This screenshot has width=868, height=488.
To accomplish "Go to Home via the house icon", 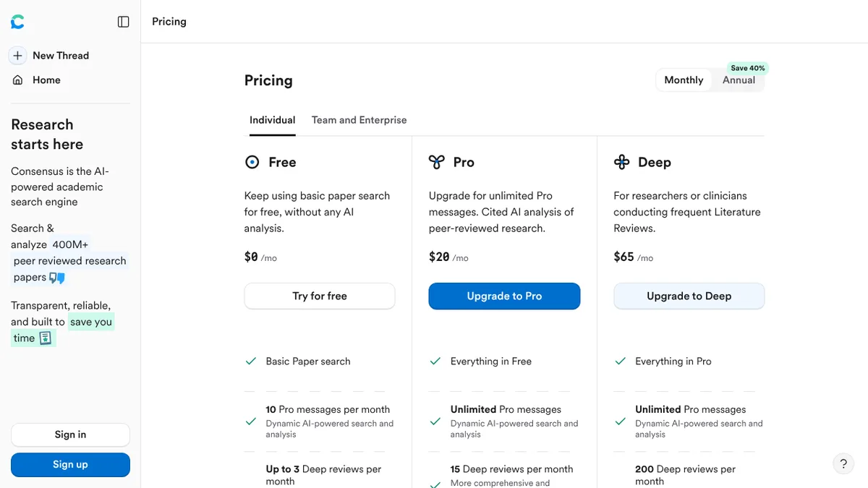I will pyautogui.click(x=18, y=80).
